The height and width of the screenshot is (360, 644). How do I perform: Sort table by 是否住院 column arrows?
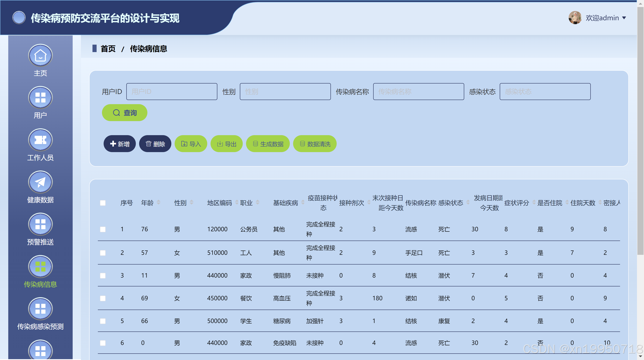point(567,202)
